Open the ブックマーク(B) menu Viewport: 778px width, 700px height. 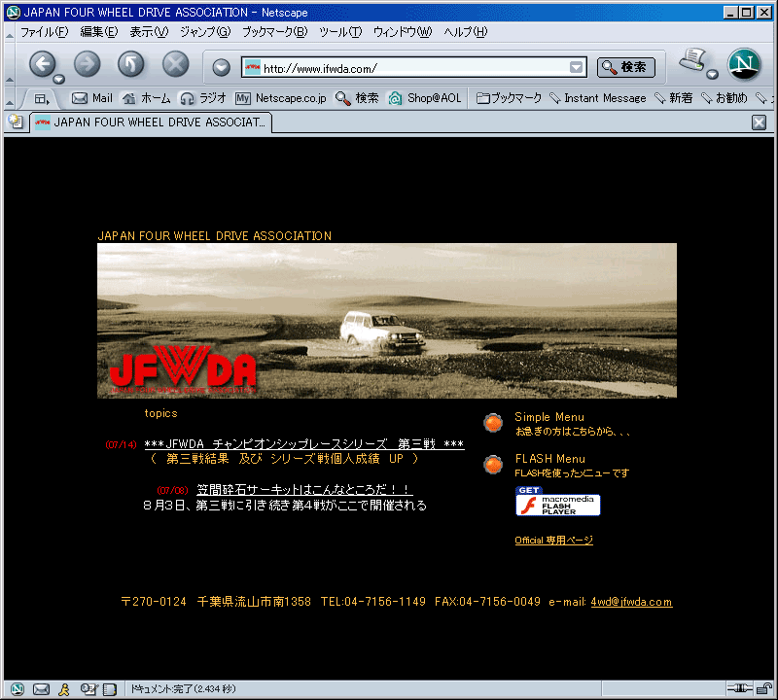click(x=274, y=32)
